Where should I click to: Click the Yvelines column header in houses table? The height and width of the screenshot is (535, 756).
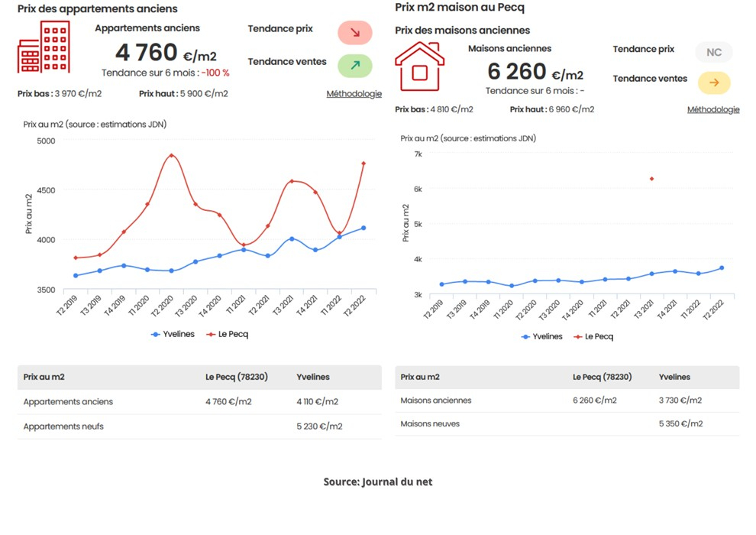(674, 377)
